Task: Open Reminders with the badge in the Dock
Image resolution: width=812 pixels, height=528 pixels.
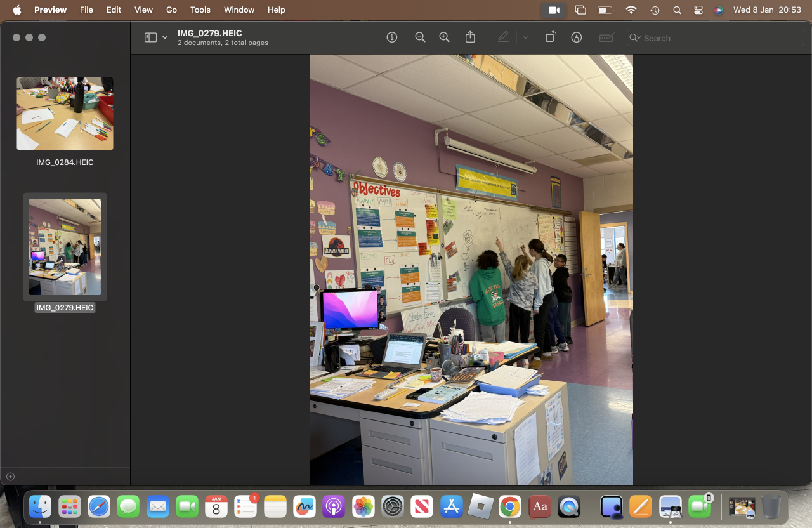Action: [246, 506]
